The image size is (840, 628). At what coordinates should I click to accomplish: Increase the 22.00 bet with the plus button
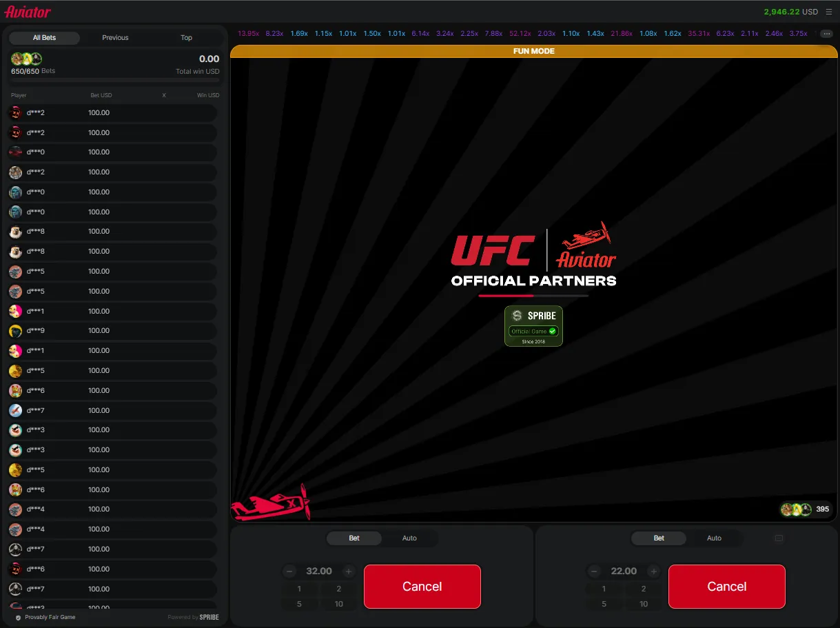(x=653, y=571)
